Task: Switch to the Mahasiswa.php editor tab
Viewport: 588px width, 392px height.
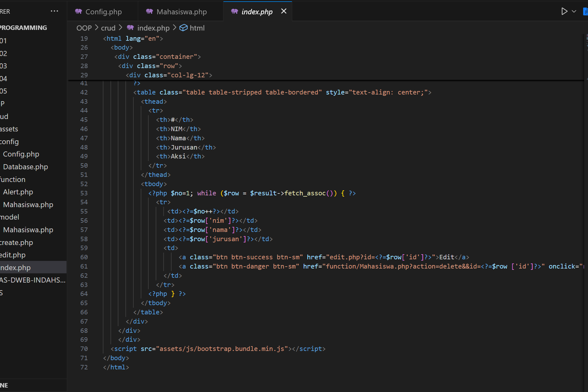Action: tap(181, 12)
